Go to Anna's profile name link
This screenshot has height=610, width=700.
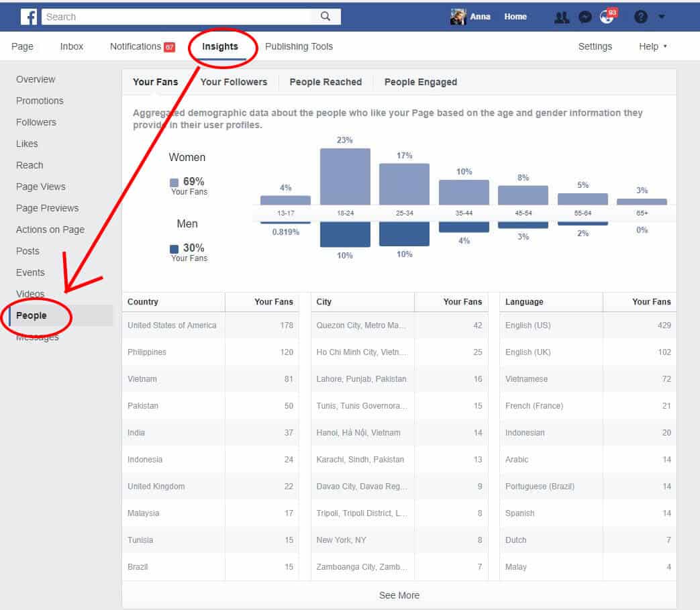click(x=480, y=17)
